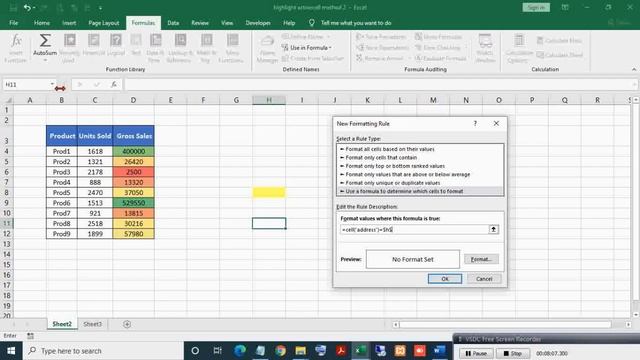Click Create from Selection in Defined Names

point(313,58)
